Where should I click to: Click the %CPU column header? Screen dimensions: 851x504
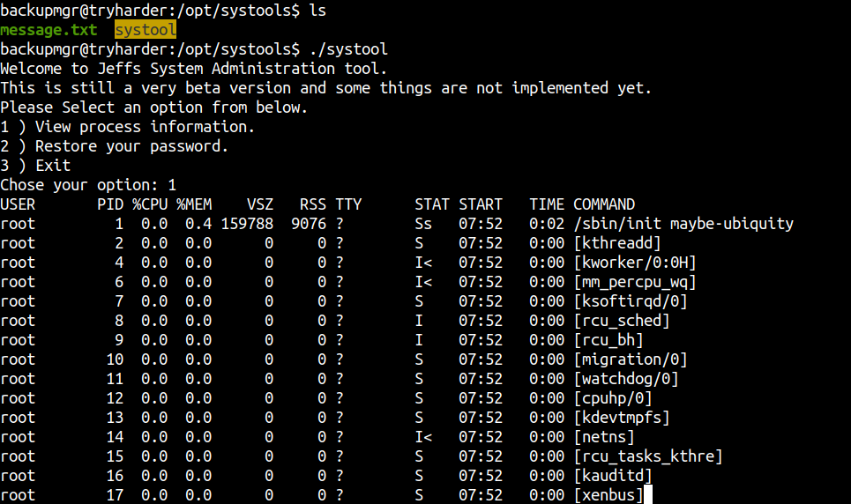tap(150, 204)
